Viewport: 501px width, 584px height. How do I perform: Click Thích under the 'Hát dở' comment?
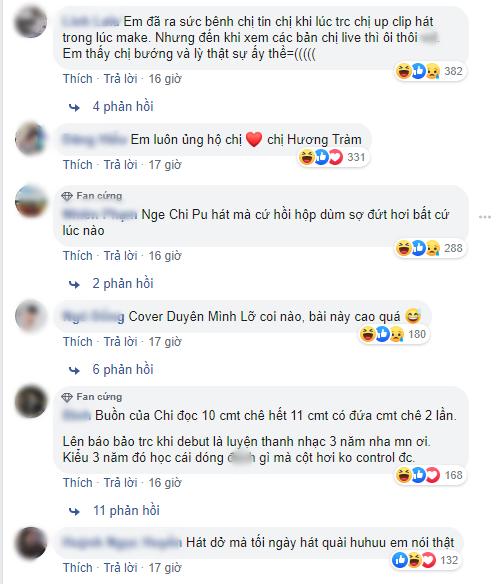pyautogui.click(x=77, y=568)
